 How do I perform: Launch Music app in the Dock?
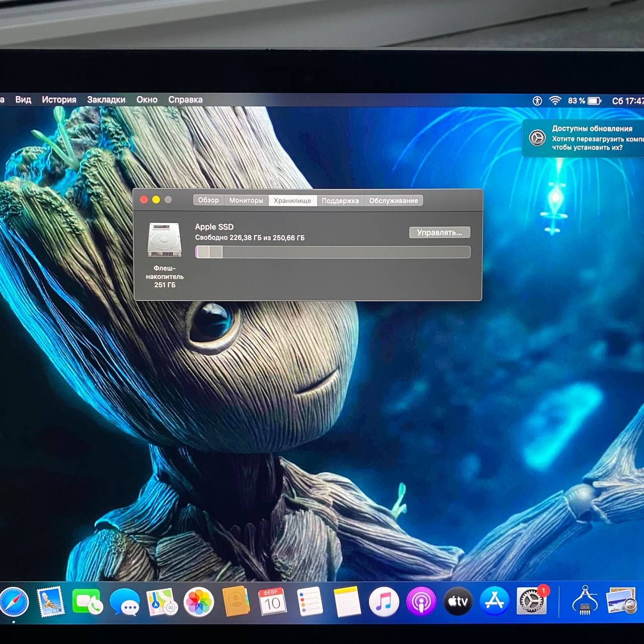point(384,602)
